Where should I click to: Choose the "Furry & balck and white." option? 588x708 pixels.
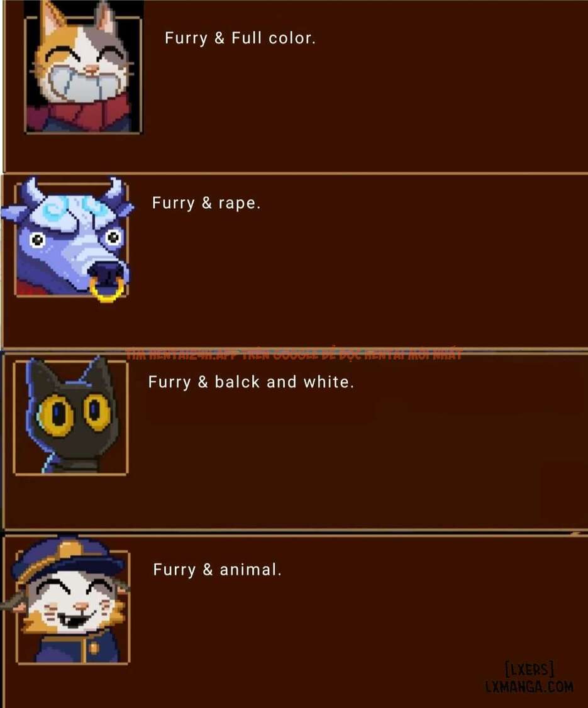(251, 382)
